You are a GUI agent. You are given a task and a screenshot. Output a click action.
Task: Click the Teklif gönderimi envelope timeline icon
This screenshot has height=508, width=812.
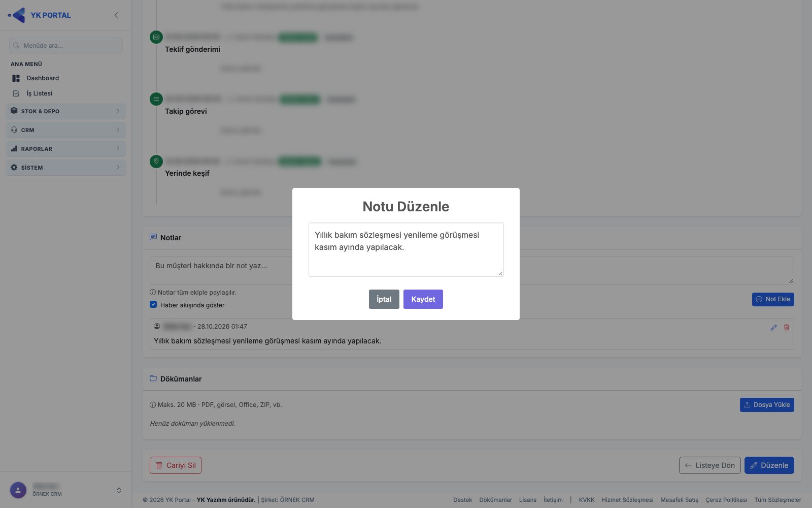pos(156,37)
